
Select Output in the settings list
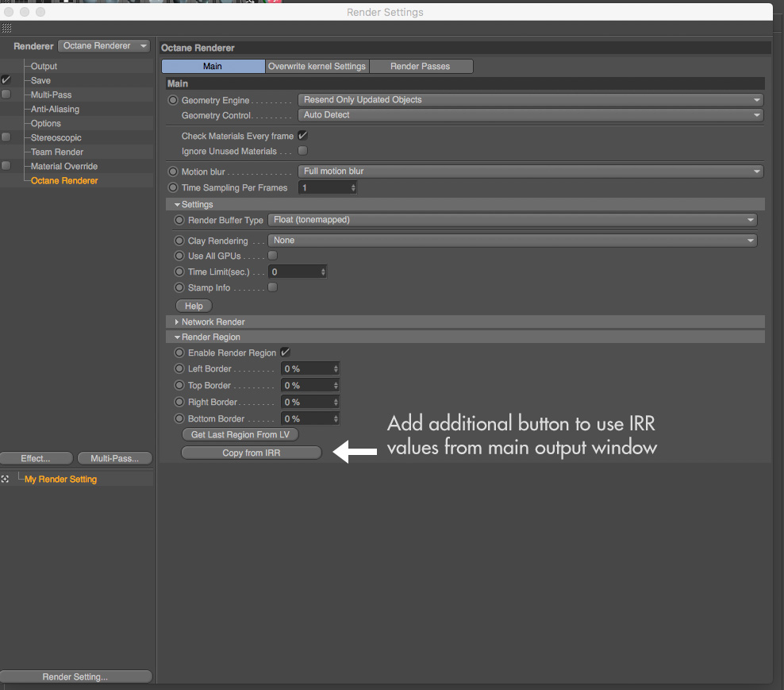44,66
